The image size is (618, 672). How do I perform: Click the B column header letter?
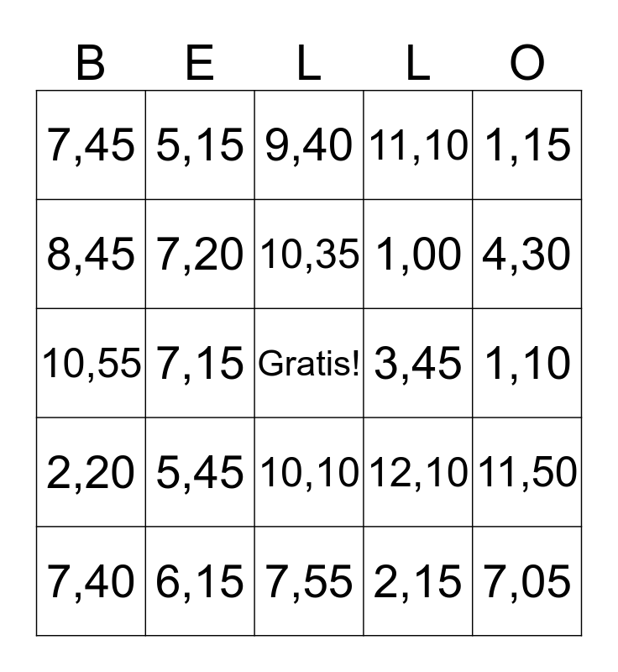(x=91, y=64)
